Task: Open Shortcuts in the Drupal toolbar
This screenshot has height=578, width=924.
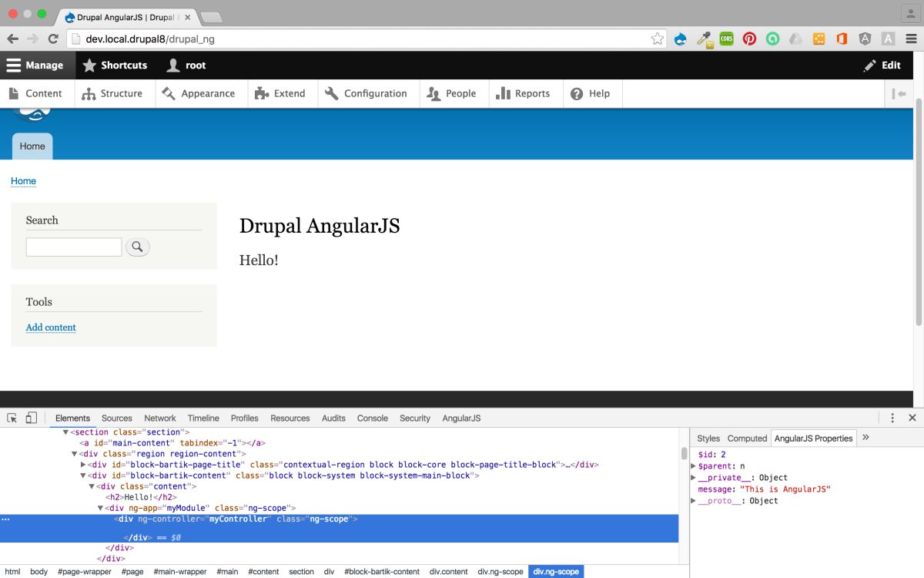Action: pyautogui.click(x=115, y=66)
